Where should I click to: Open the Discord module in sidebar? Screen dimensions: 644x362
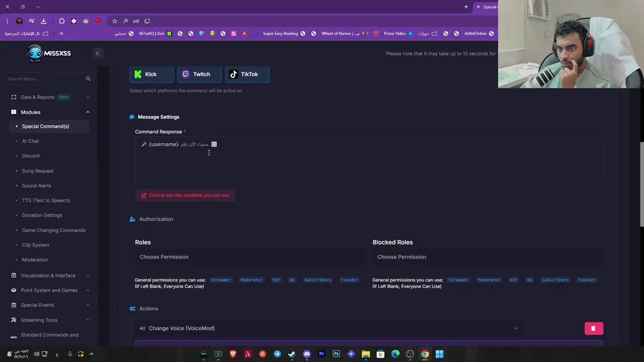(31, 156)
